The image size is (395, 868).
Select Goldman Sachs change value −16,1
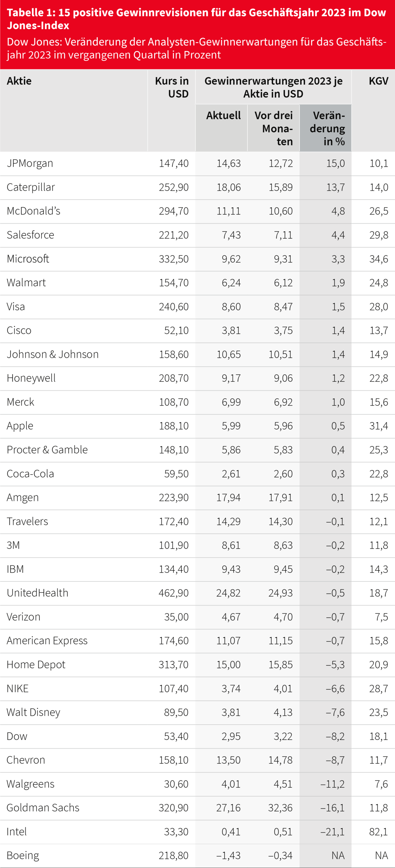tap(332, 808)
